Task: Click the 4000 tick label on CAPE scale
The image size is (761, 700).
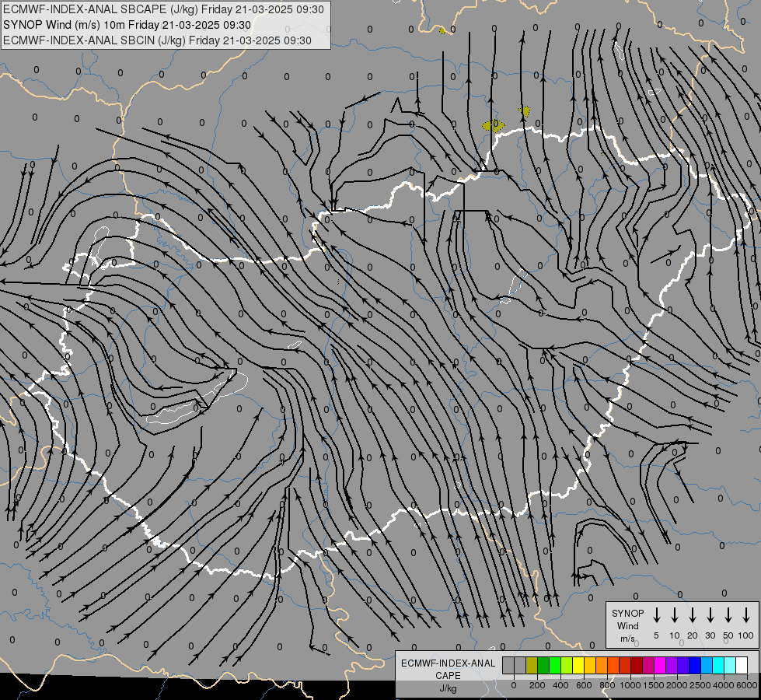Action: (x=724, y=685)
